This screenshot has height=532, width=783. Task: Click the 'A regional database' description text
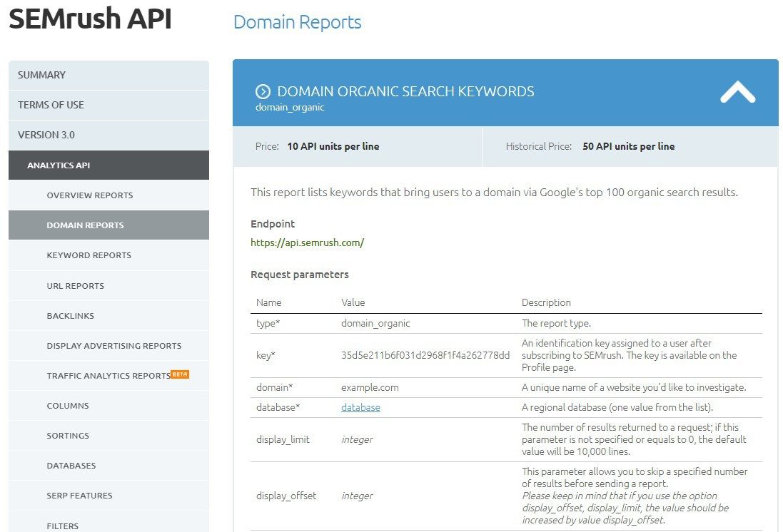[617, 407]
